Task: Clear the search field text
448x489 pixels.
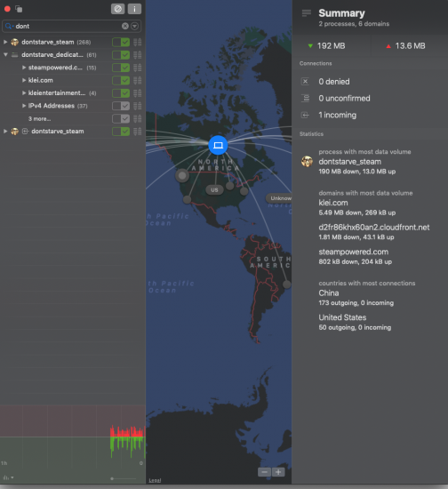Action: coord(125,26)
